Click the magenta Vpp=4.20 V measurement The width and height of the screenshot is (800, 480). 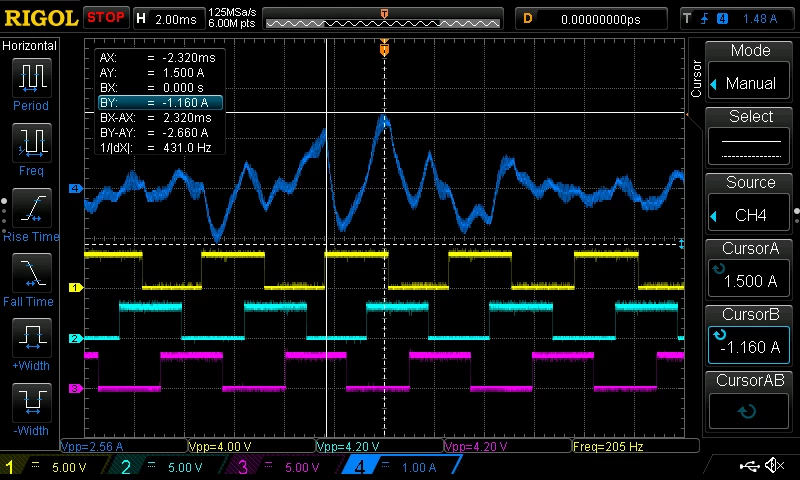(476, 447)
